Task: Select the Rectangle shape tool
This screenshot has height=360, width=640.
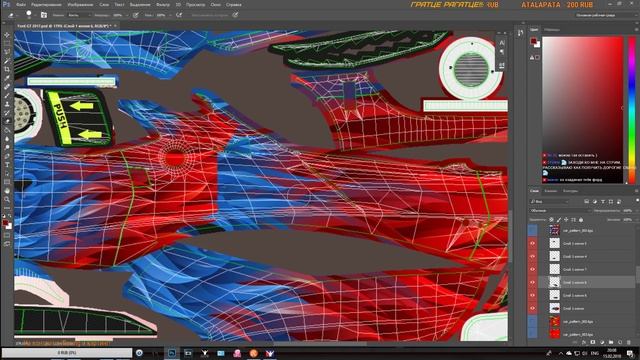Action: click(x=7, y=182)
